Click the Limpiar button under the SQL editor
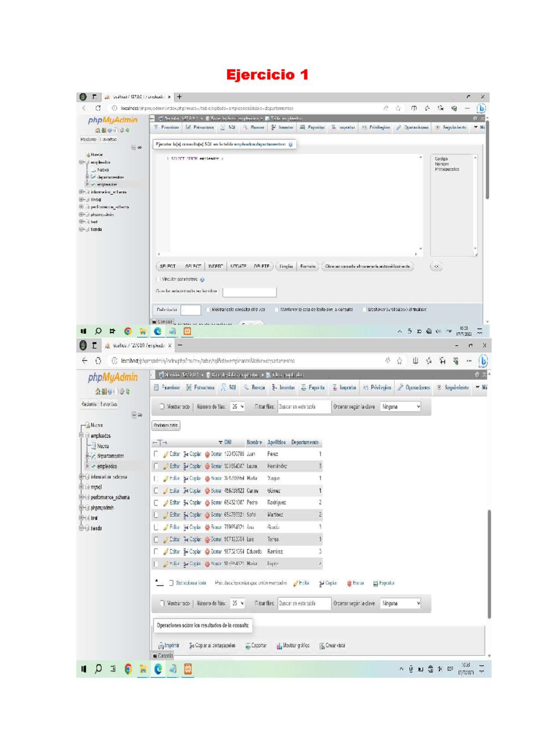Viewport: 535px width, 756px height. (286, 267)
